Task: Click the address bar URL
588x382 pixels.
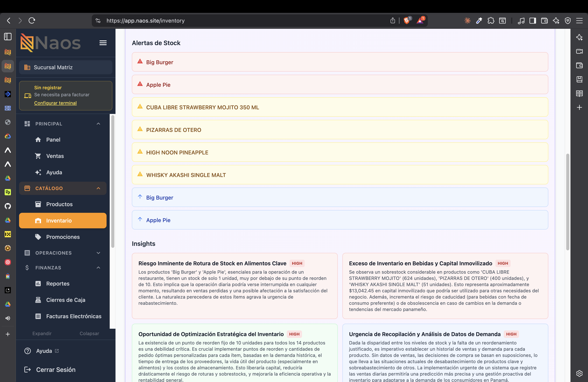Action: (x=145, y=20)
